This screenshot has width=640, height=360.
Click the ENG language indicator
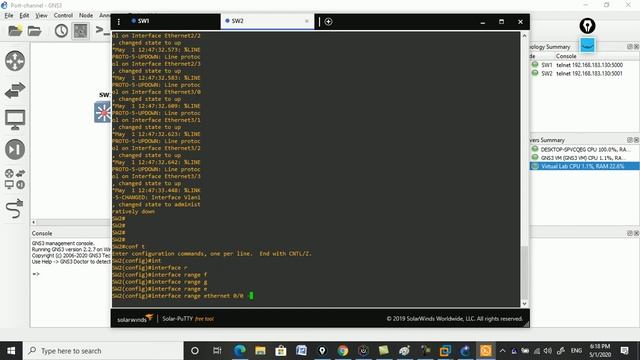[x=576, y=351]
